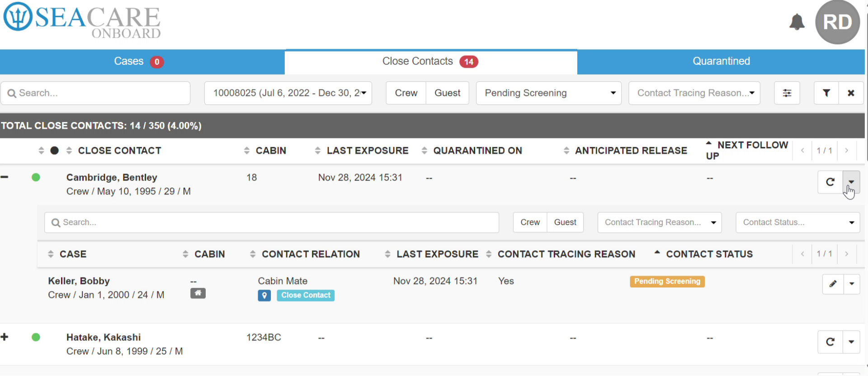Open the Pending Screening status dropdown

(x=548, y=93)
